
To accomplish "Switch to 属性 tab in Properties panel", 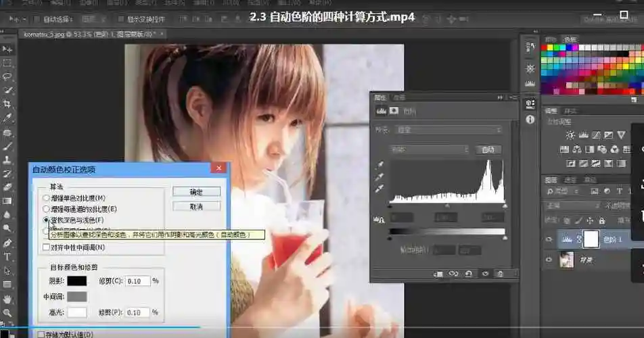I will pyautogui.click(x=380, y=97).
